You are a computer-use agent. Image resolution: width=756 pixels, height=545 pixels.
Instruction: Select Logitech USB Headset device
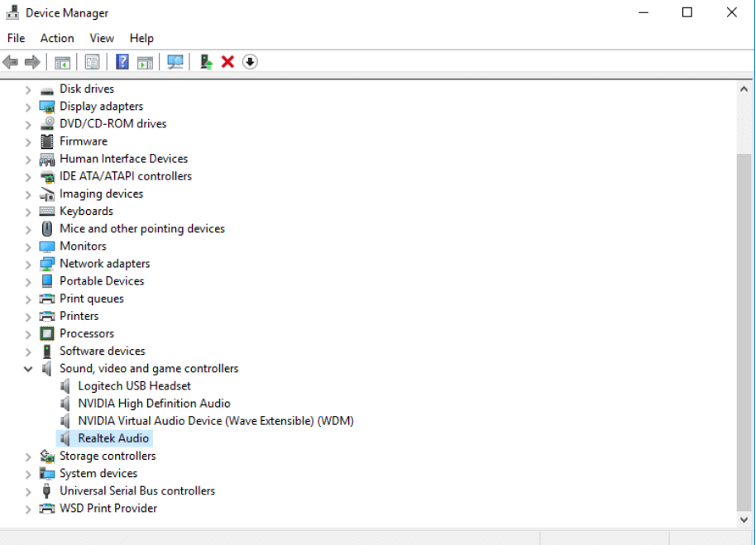click(134, 386)
